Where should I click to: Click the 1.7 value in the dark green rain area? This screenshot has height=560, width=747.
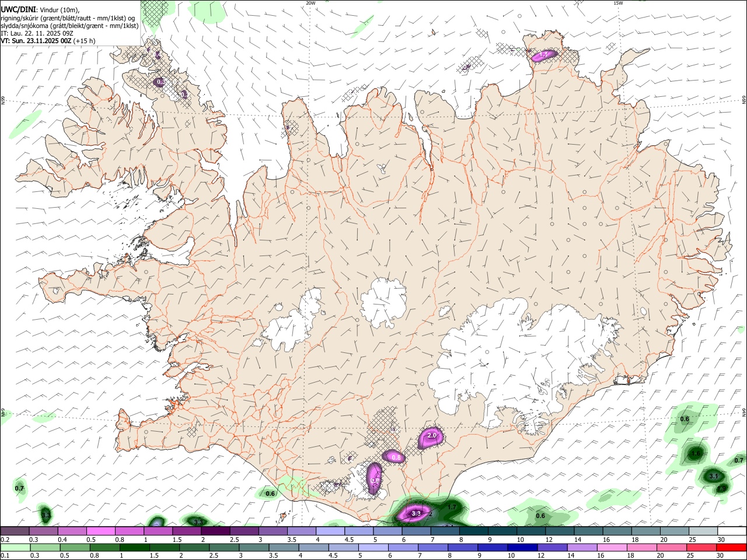point(452,508)
